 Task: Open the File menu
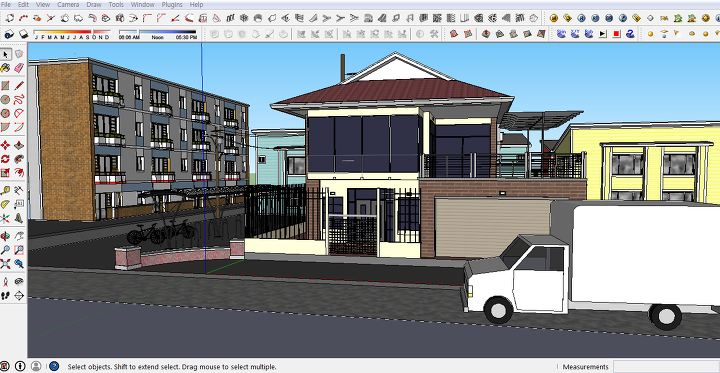pyautogui.click(x=6, y=5)
